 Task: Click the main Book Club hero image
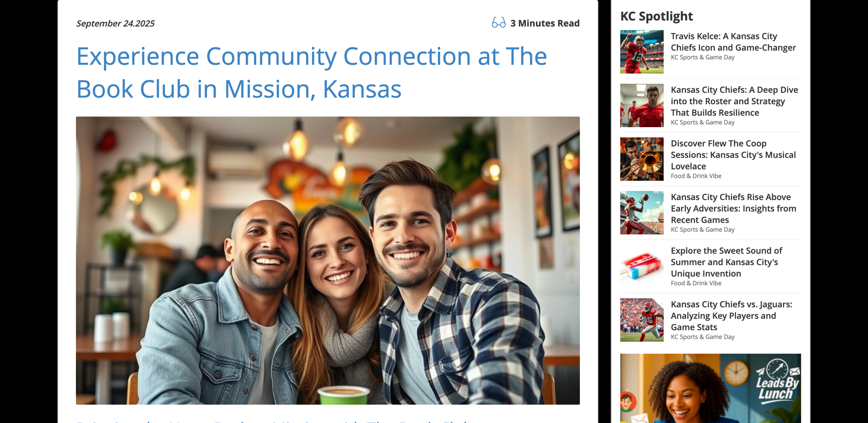(x=328, y=260)
